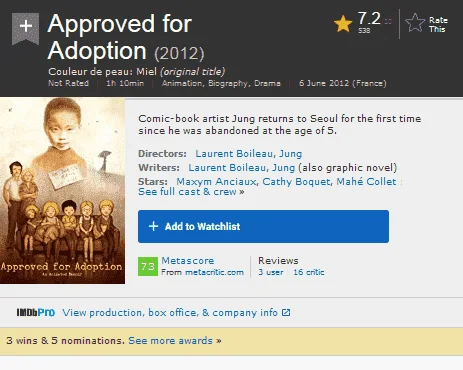Screen dimensions: 463x370
Task: Add movie to Watchlist
Action: coord(263,226)
